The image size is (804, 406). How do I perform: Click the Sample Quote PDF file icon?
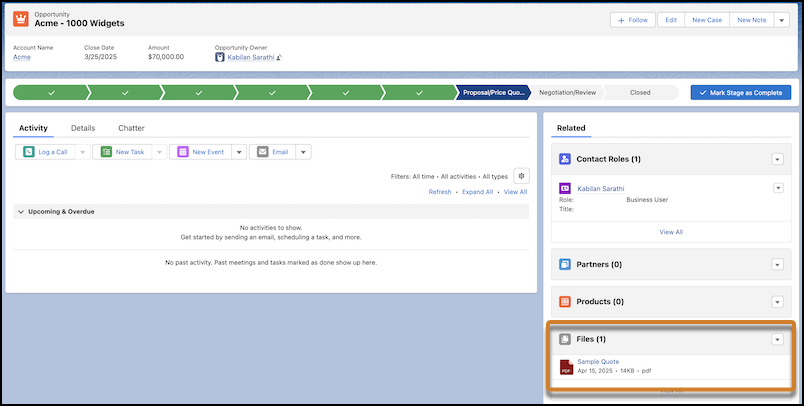[x=565, y=366]
